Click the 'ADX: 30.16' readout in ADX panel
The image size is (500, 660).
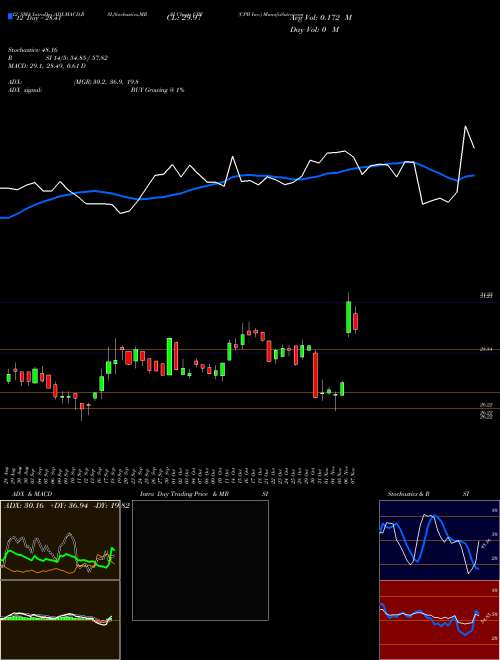pyautogui.click(x=24, y=505)
